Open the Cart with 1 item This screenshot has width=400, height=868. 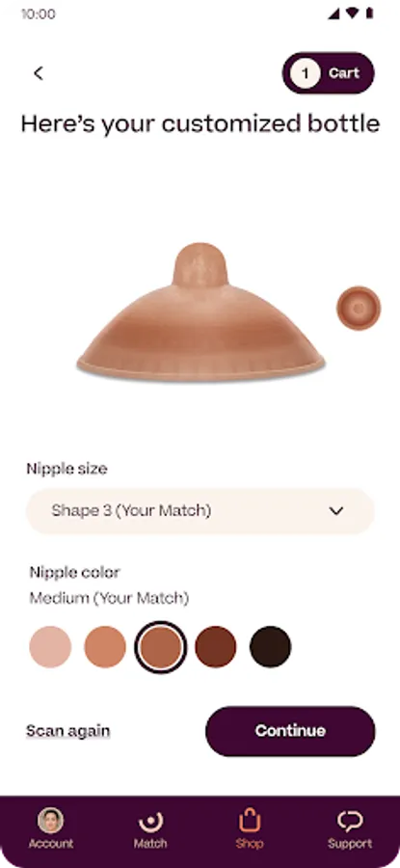(328, 73)
